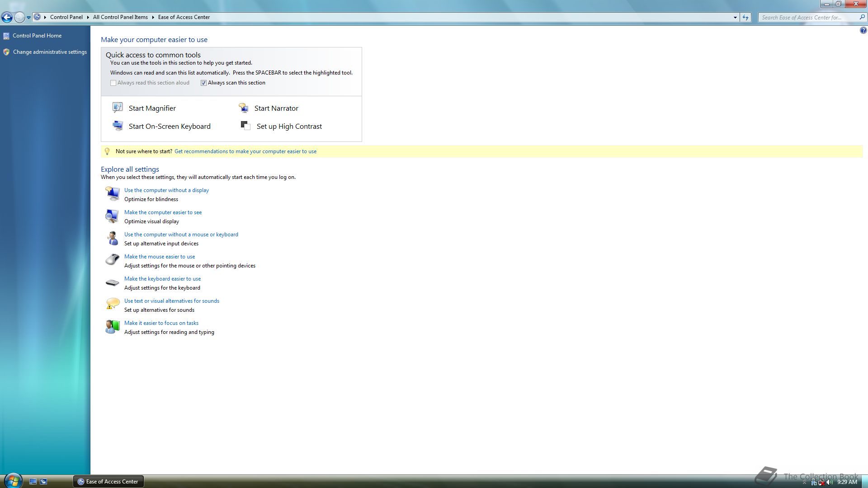The height and width of the screenshot is (488, 868).
Task: Click the Set up High Contrast label
Action: (289, 127)
